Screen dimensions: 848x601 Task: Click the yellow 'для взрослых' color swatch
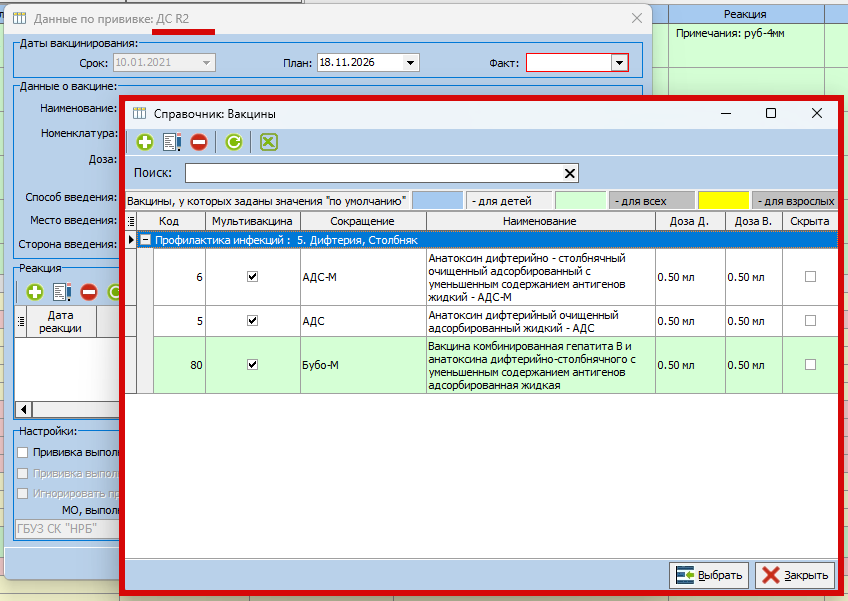724,201
